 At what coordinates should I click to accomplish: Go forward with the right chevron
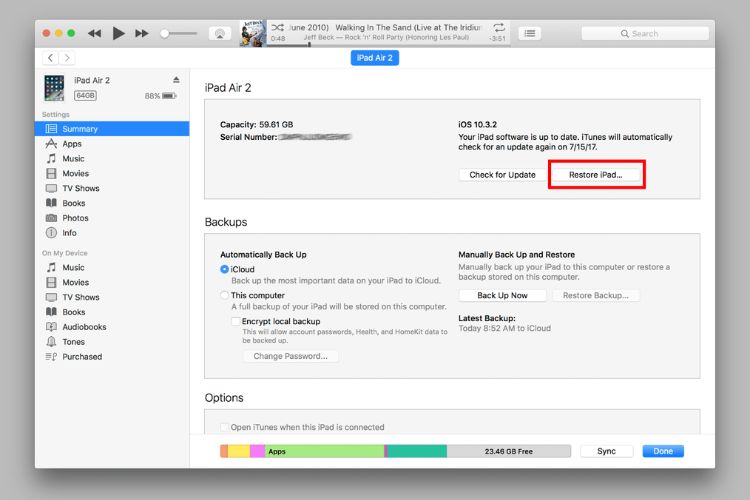(x=67, y=58)
